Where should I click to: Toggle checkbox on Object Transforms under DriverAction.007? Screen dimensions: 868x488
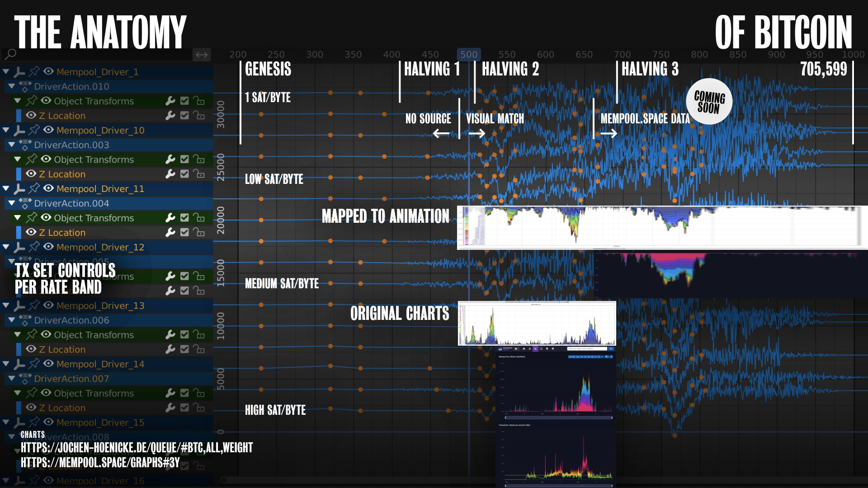(x=184, y=393)
